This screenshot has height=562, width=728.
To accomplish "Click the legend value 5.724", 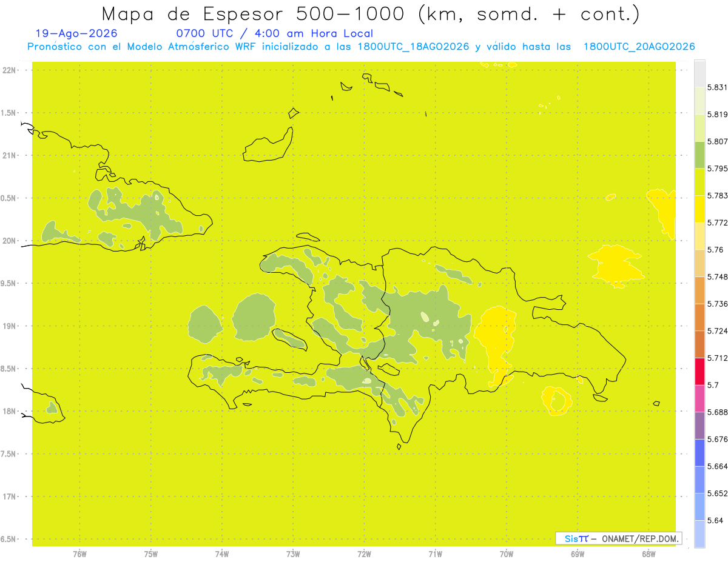I will [x=717, y=331].
